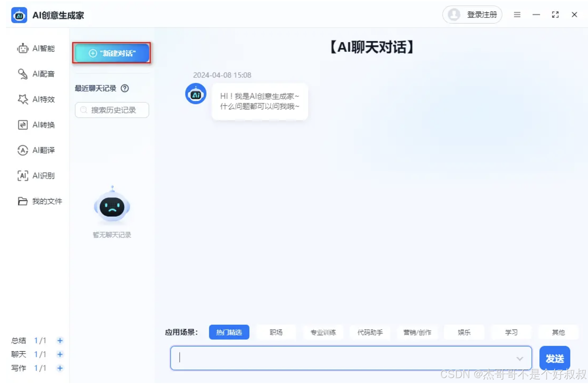
Task: Select the 其他 scenario tab
Action: pos(558,332)
